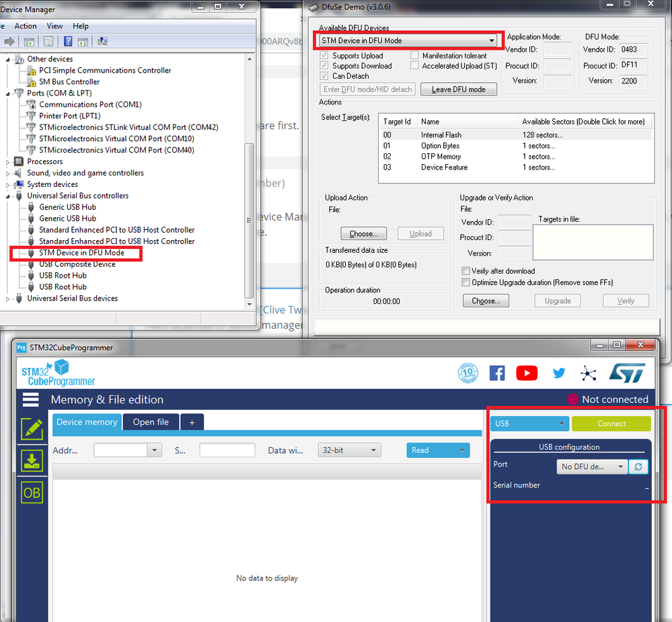Collapse the Other devices tree node
The width and height of the screenshot is (672, 622).
point(7,60)
